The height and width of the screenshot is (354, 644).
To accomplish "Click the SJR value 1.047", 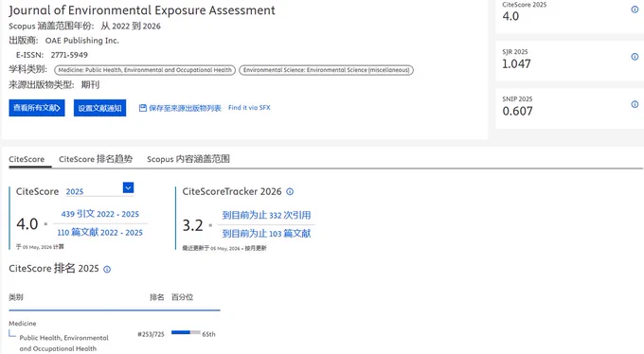I will (x=516, y=64).
